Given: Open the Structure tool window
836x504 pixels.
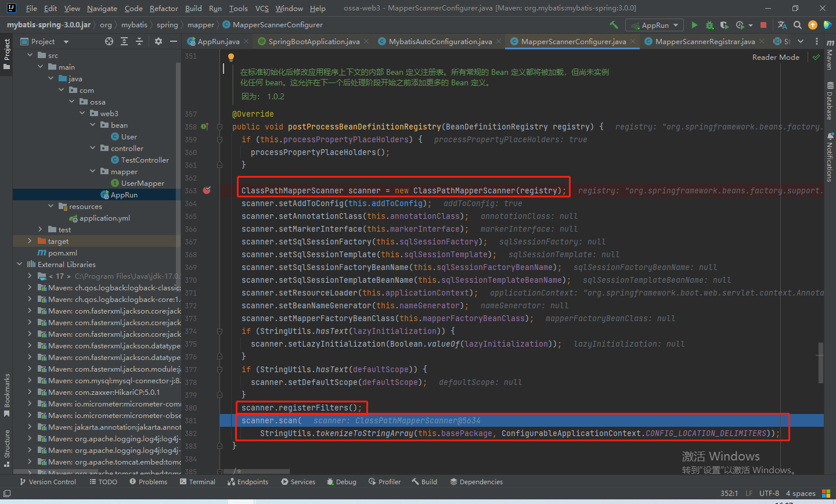Looking at the screenshot, I should [7, 448].
